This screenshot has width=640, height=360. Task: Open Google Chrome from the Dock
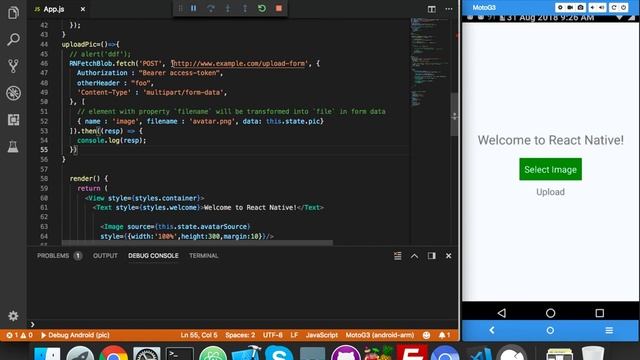[x=113, y=353]
